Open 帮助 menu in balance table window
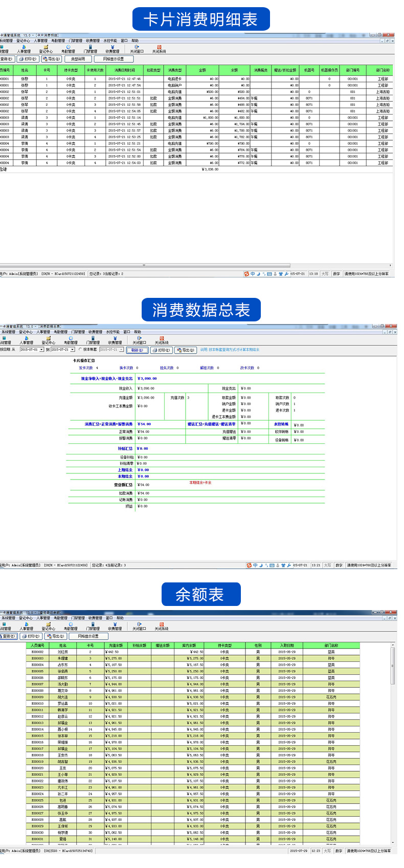 (x=120, y=618)
